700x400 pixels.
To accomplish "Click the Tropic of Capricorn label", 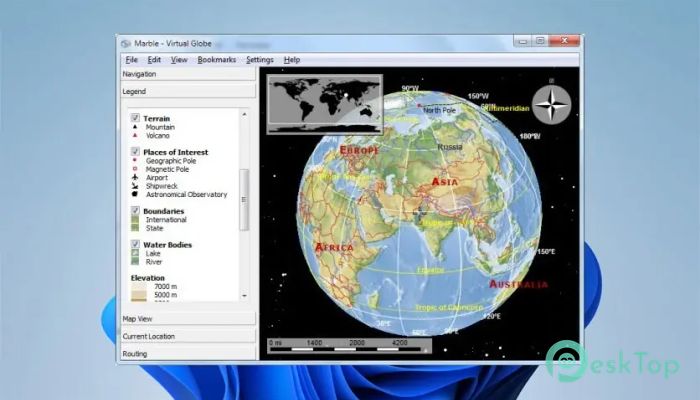I will pyautogui.click(x=449, y=308).
